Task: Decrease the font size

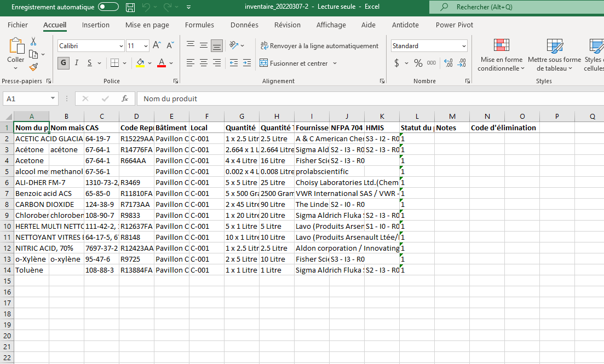Action: (x=170, y=45)
